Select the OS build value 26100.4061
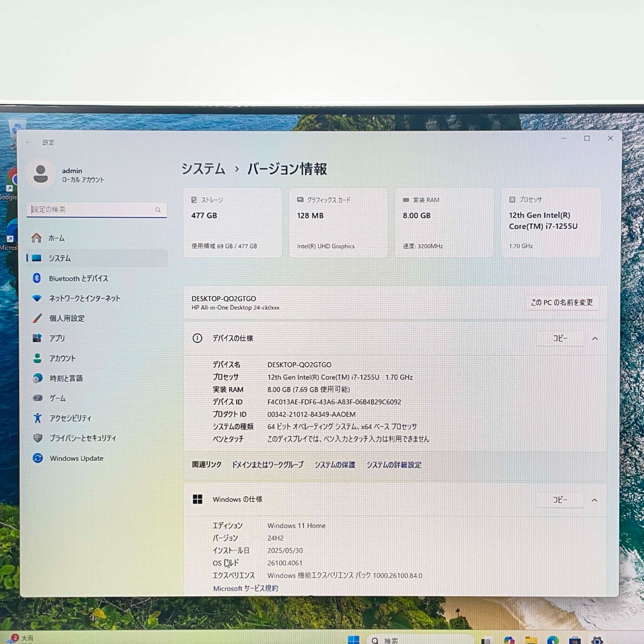This screenshot has width=644, height=644. (285, 563)
